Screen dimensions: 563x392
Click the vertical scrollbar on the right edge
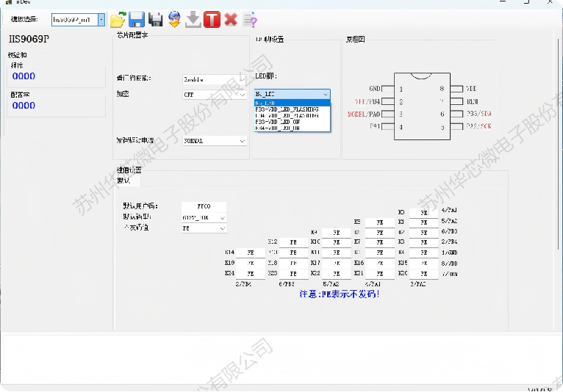559,143
